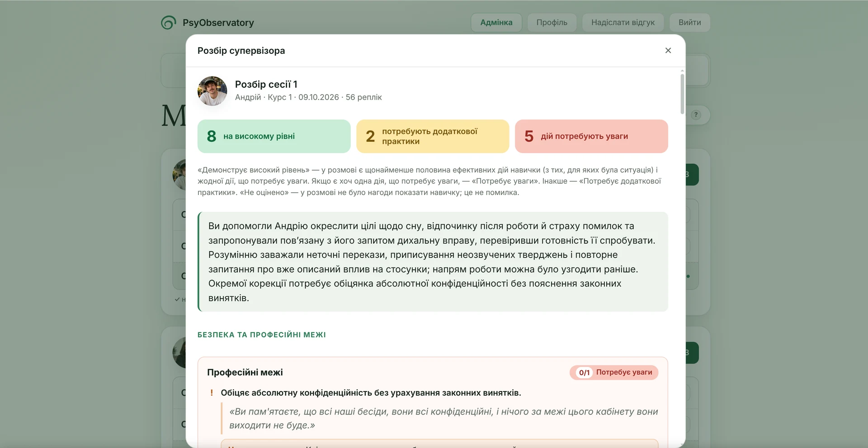The width and height of the screenshot is (868, 448).
Task: Click the help question mark icon behind dialog
Action: (696, 115)
